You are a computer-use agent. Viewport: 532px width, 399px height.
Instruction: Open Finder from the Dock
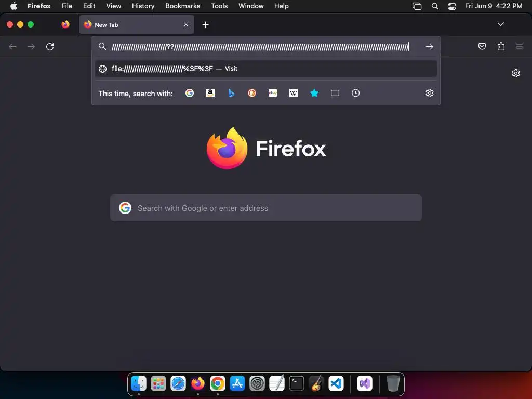click(139, 383)
